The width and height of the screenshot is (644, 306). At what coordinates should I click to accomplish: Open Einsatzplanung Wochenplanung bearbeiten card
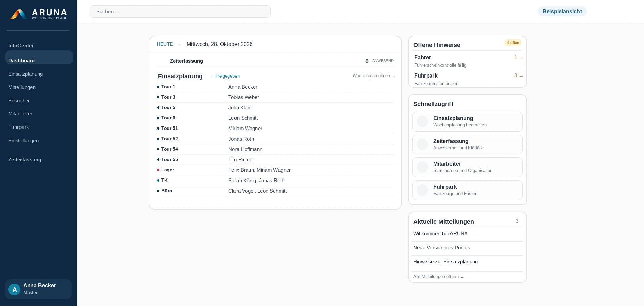[467, 121]
